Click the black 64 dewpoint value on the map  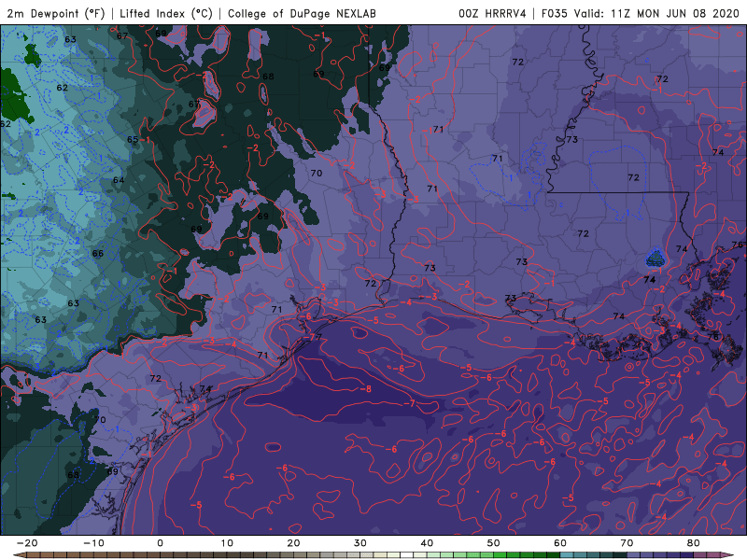(x=119, y=180)
